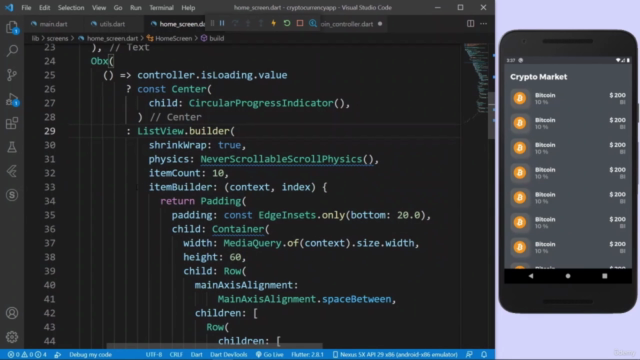The image size is (640, 360).
Task: Click the notifications bell in status bar
Action: pyautogui.click(x=484, y=354)
